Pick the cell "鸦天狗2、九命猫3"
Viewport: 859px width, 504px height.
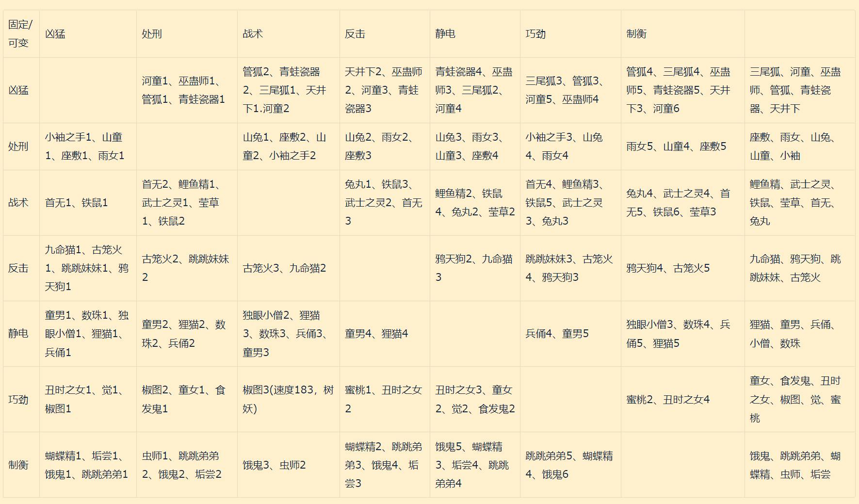475,268
